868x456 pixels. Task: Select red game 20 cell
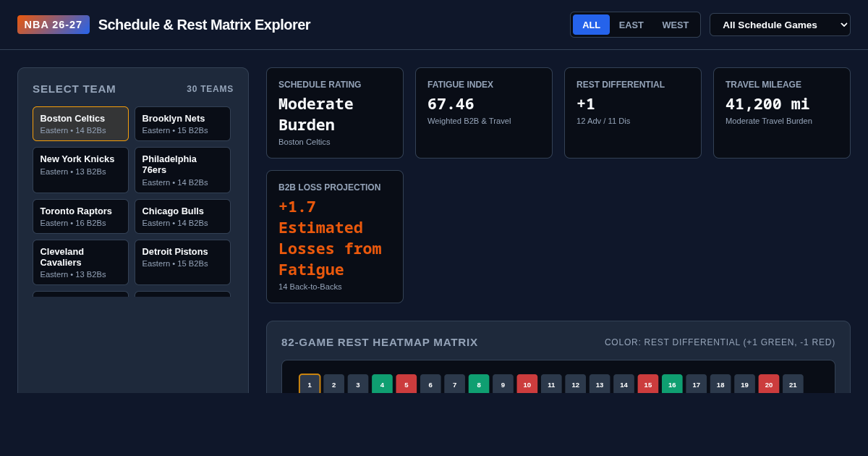click(769, 384)
